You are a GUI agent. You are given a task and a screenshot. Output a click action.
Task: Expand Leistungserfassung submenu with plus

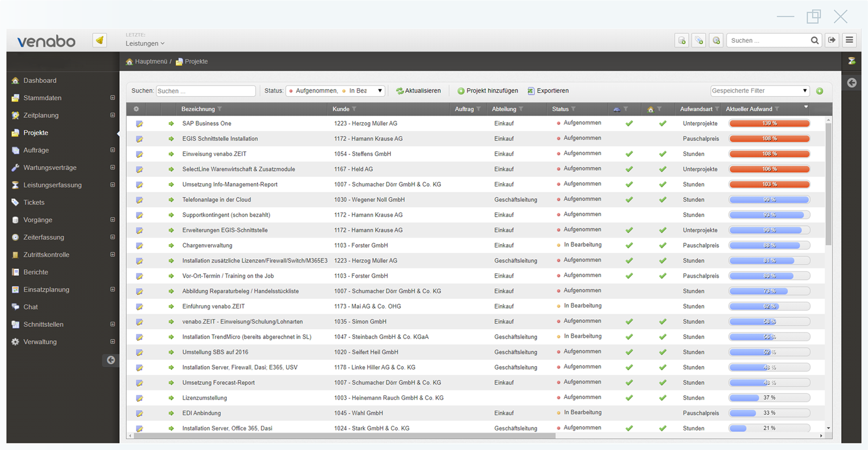click(x=113, y=185)
